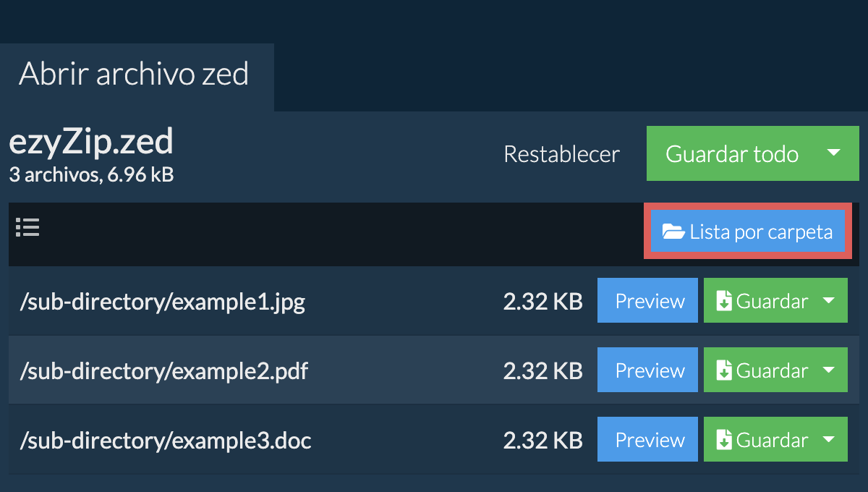The height and width of the screenshot is (492, 868).
Task: Click the download icon to save example2.pdf
Action: tap(724, 370)
